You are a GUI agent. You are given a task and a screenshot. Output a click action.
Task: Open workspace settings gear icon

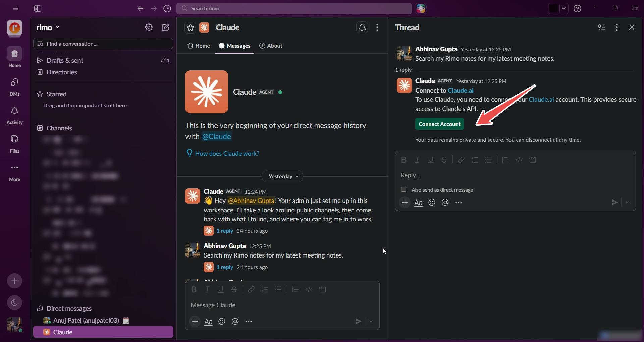click(149, 27)
